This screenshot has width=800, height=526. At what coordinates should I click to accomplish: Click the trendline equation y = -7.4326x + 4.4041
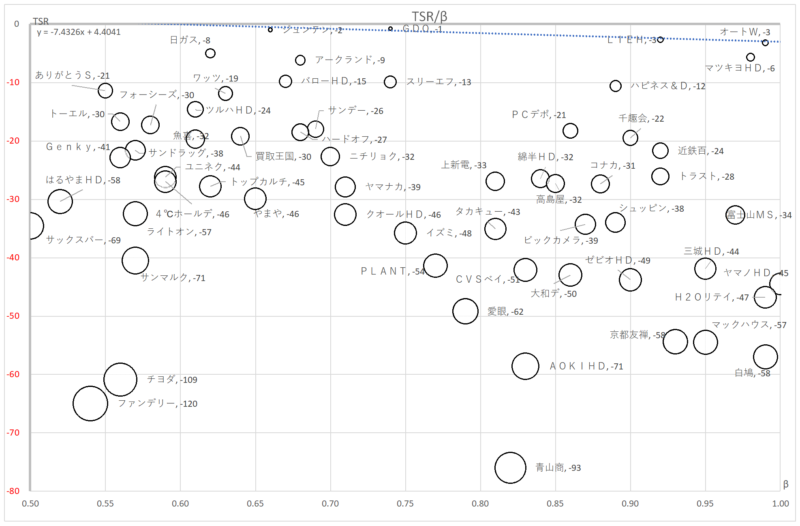[79, 32]
